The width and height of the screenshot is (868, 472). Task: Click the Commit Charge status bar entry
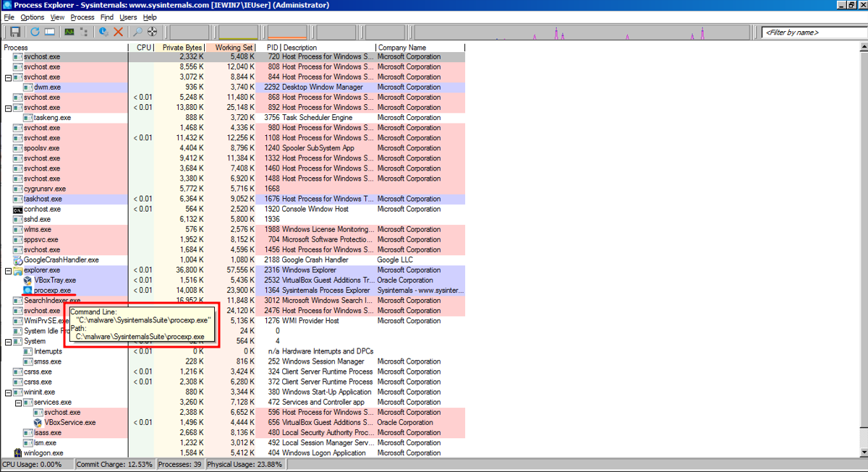114,465
